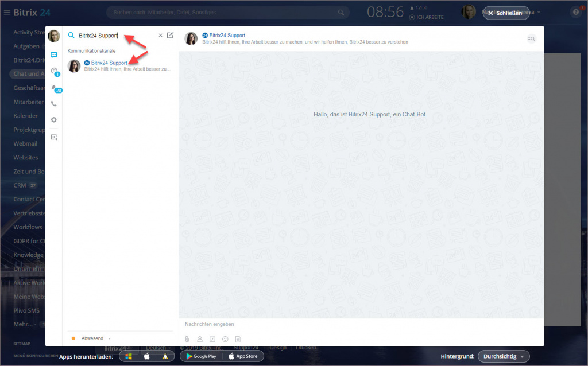588x366 pixels.
Task: Open message history search in chat header
Action: (531, 38)
